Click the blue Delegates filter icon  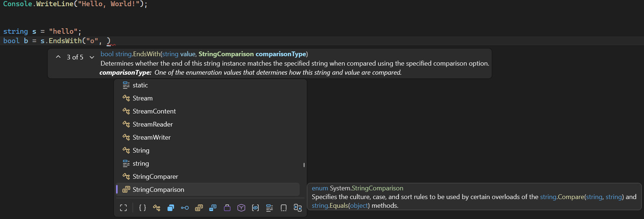[x=213, y=208]
